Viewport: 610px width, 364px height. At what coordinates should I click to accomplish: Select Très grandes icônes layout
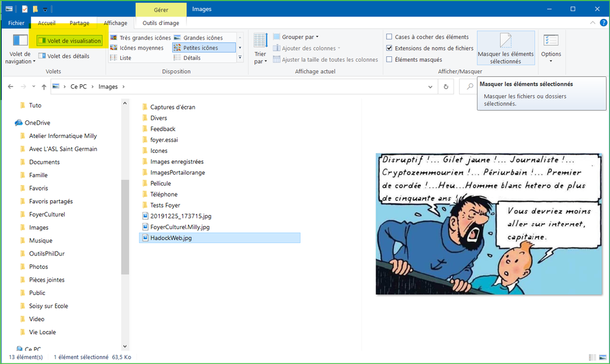[x=140, y=37]
